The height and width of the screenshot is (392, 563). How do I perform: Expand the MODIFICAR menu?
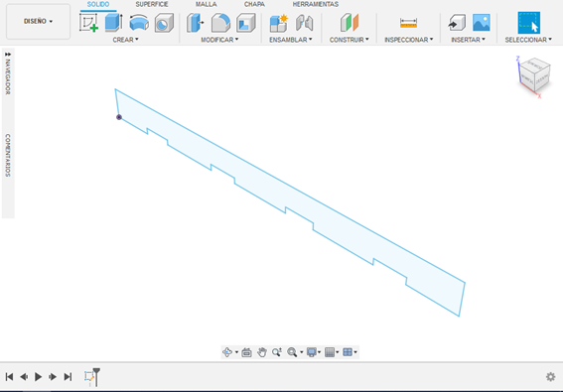click(x=219, y=40)
